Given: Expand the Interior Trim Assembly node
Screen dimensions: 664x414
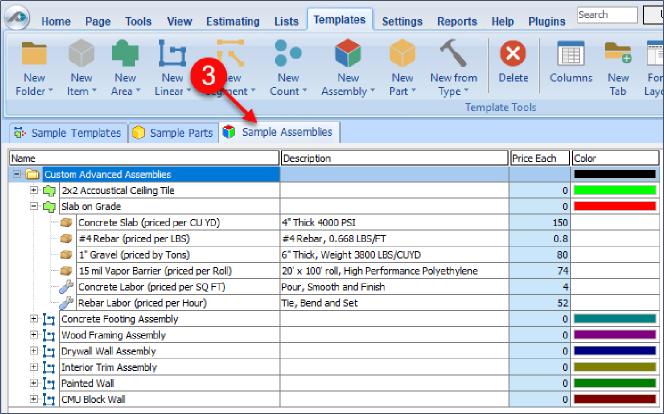Looking at the screenshot, I should 34,367.
